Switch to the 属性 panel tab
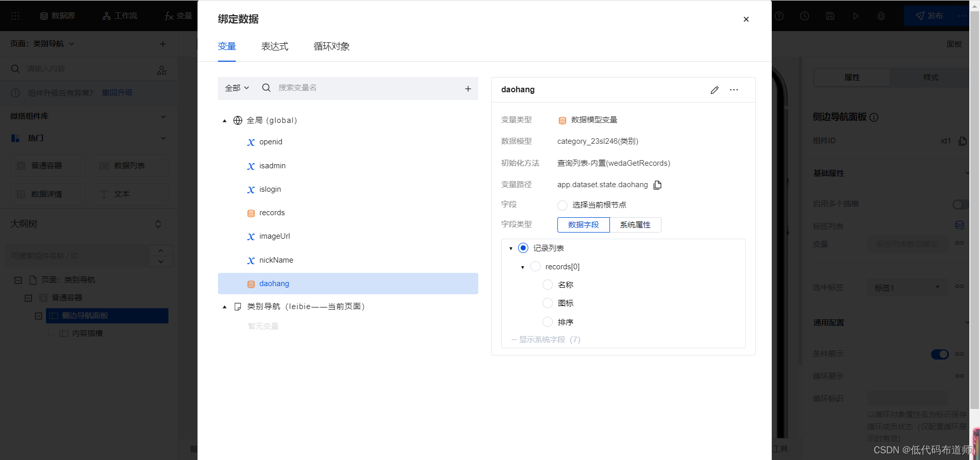 852,78
